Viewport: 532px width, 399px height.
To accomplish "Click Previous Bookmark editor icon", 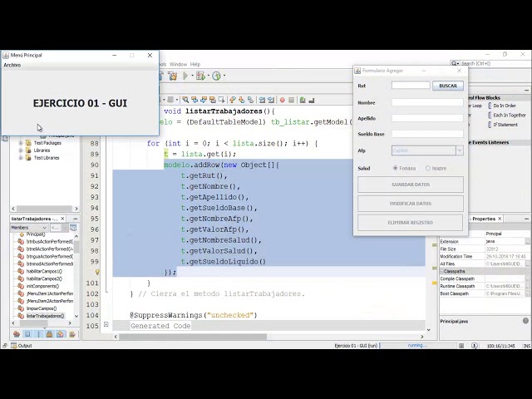I will 233,100.
